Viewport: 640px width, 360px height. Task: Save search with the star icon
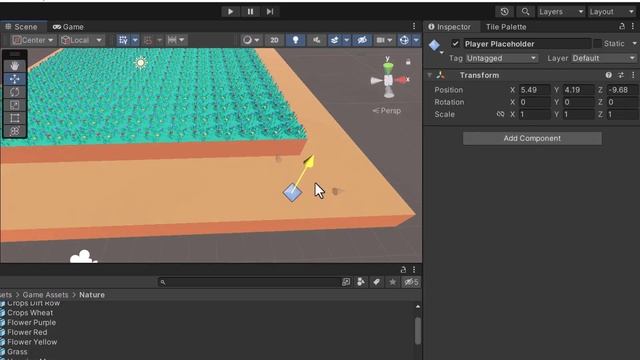(x=392, y=282)
